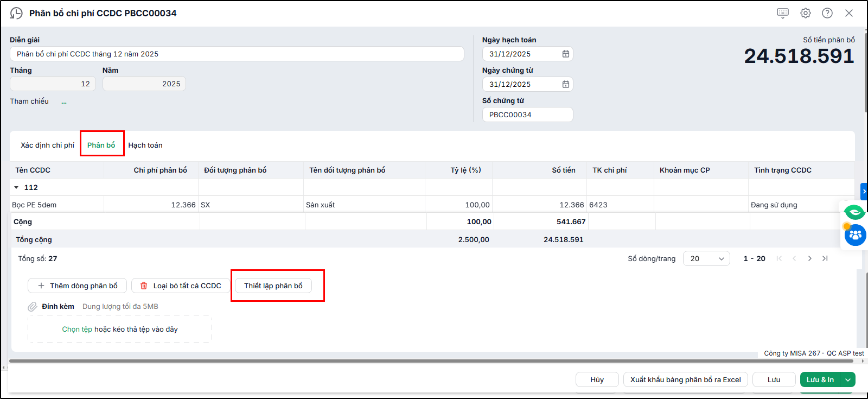868x399 pixels.
Task: Click the Số chứng từ input field
Action: pos(527,115)
